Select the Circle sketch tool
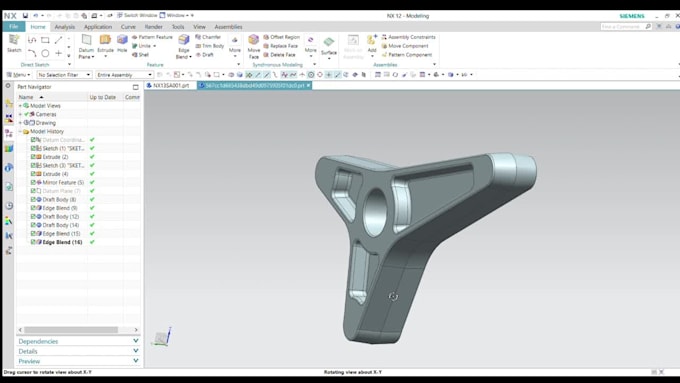Viewport: 680px width, 383px height. pyautogui.click(x=45, y=53)
